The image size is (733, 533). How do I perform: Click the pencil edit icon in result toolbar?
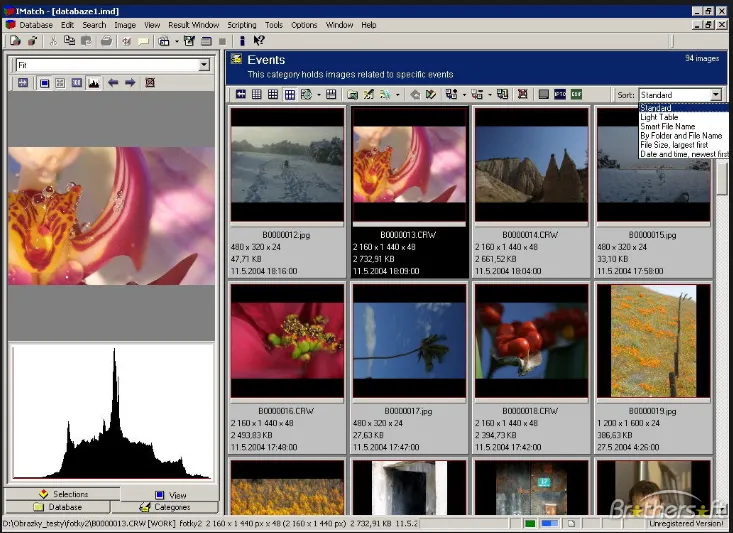tap(369, 94)
